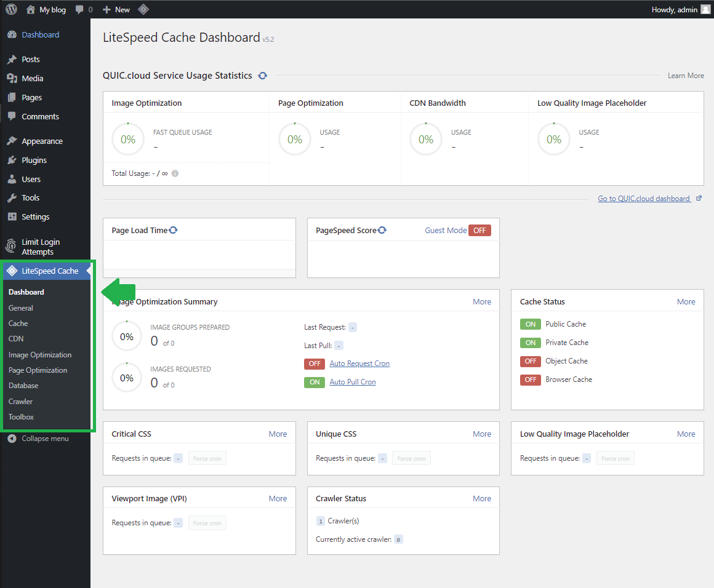Image resolution: width=714 pixels, height=588 pixels.
Task: Click Force cron in Critical CSS
Action: coord(207,458)
